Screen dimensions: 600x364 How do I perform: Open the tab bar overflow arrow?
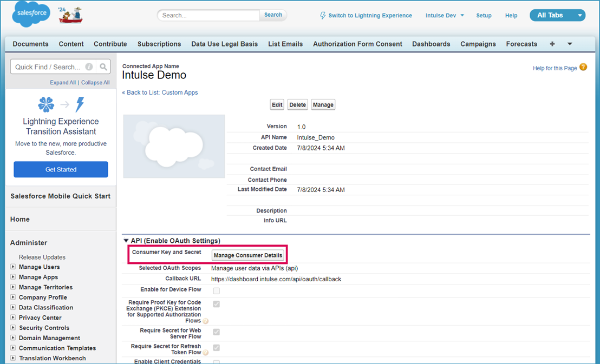pos(570,44)
